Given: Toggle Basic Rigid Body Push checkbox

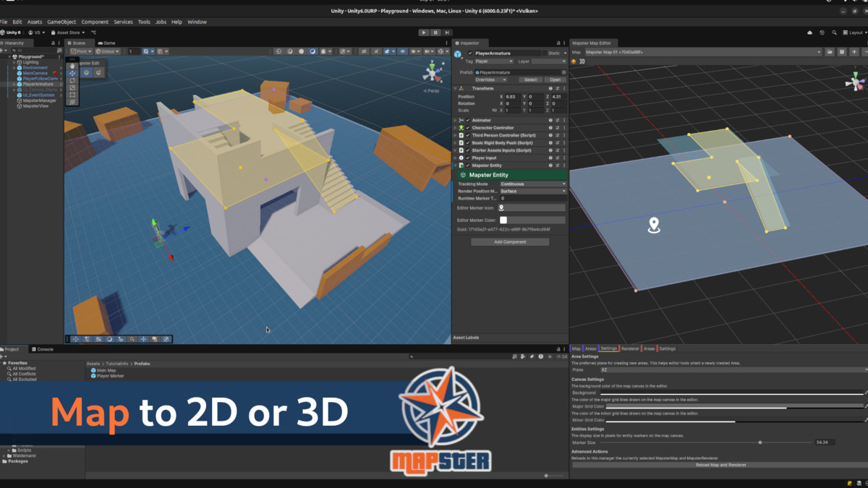Looking at the screenshot, I should pyautogui.click(x=468, y=142).
